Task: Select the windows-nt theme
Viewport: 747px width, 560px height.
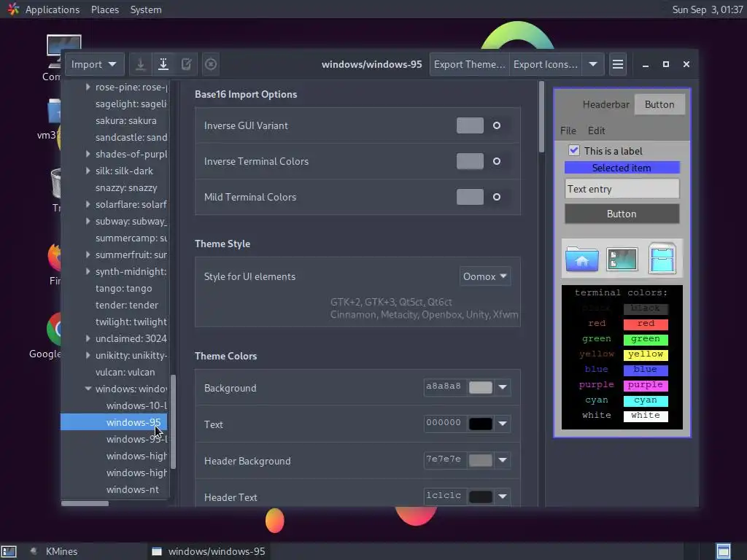Action: (x=133, y=489)
